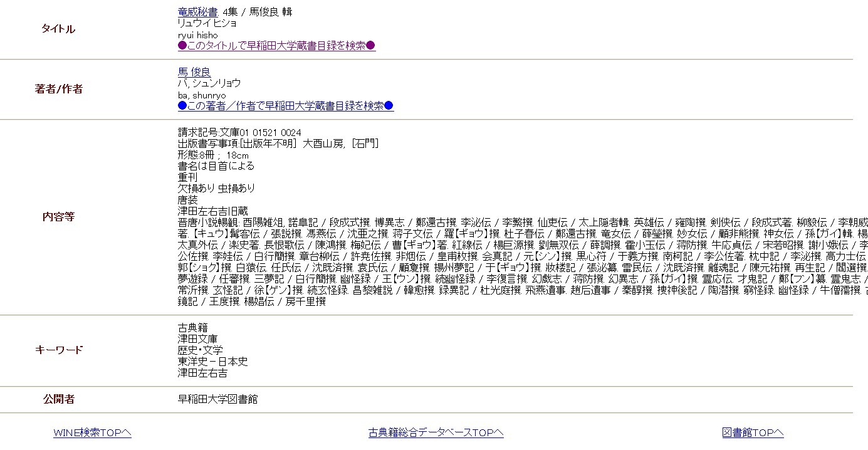
Task: Open 古典籍総合データベースTOPへ link
Action: click(x=436, y=432)
